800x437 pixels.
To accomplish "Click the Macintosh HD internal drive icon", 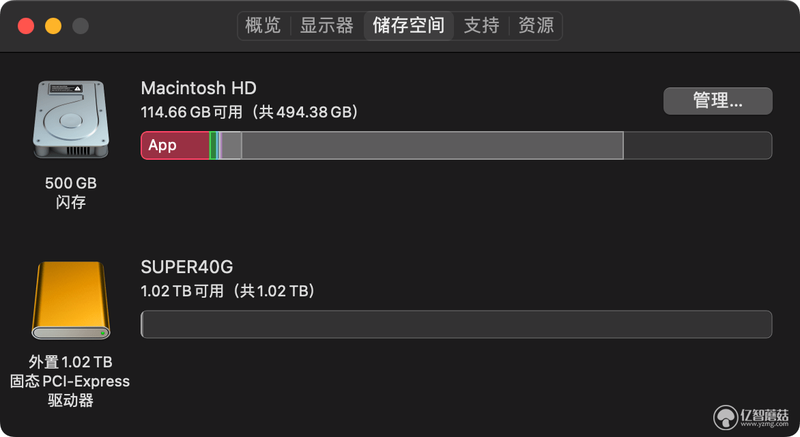I will click(x=71, y=119).
